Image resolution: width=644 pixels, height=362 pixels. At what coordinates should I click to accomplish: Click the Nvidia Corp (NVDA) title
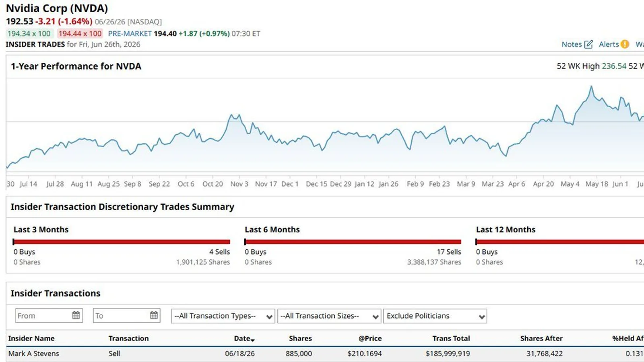57,8
